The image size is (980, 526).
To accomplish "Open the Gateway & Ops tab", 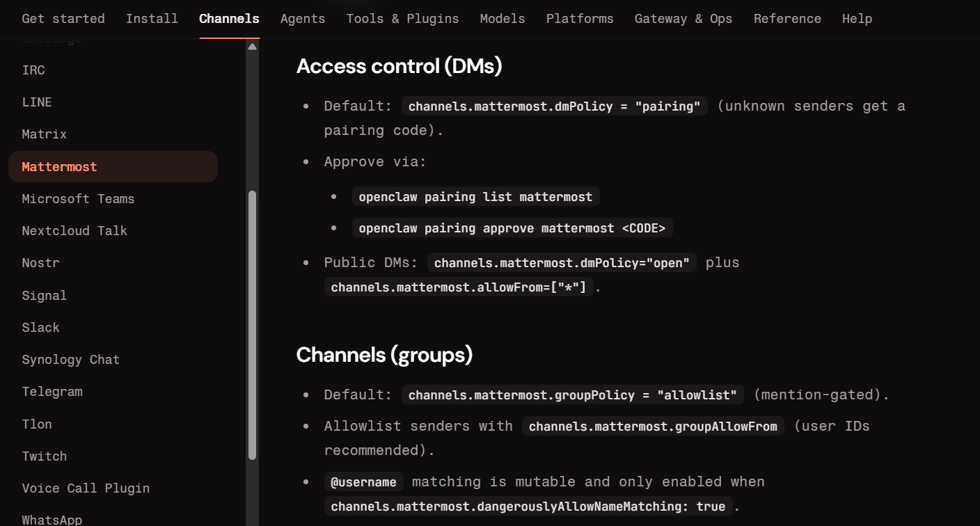I will click(683, 19).
